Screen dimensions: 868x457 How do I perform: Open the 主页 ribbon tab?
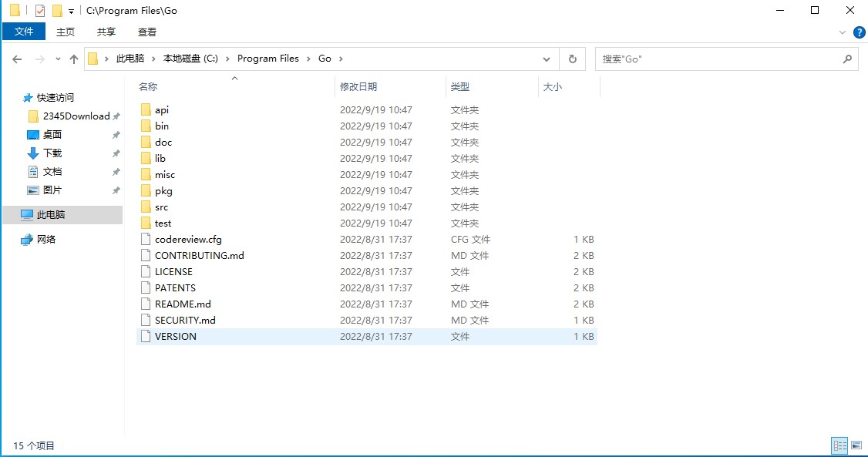click(x=66, y=32)
